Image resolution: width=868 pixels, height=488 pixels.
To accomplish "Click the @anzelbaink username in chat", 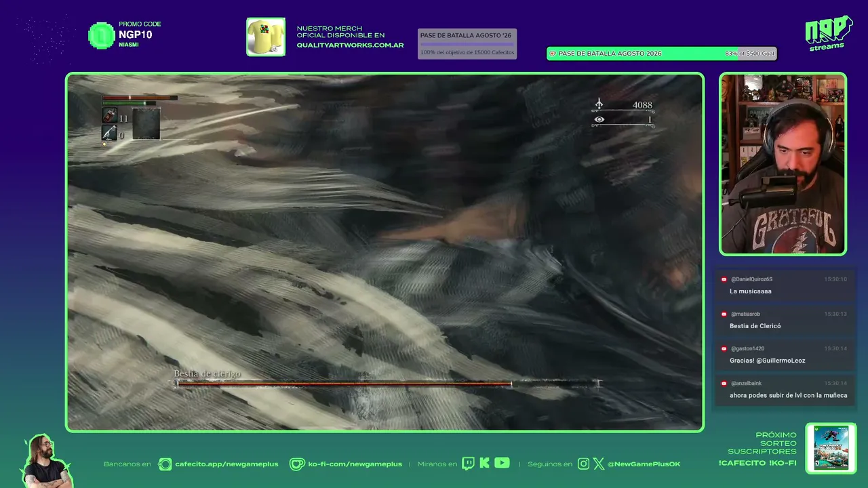I will [747, 383].
